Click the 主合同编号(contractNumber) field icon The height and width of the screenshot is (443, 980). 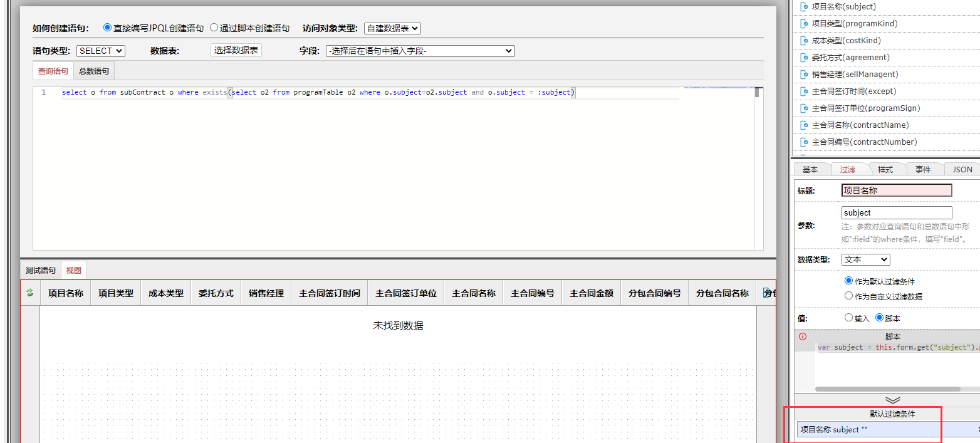804,142
